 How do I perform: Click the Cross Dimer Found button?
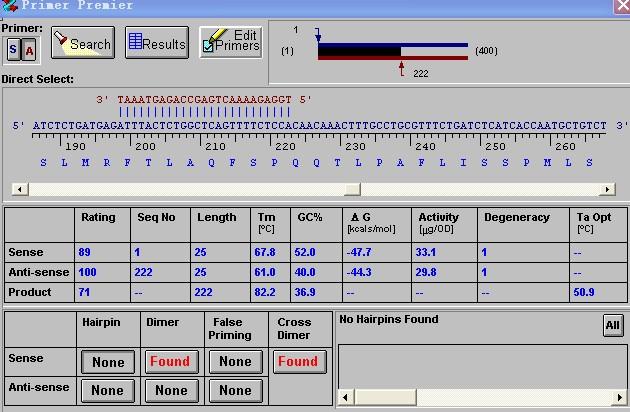[300, 362]
